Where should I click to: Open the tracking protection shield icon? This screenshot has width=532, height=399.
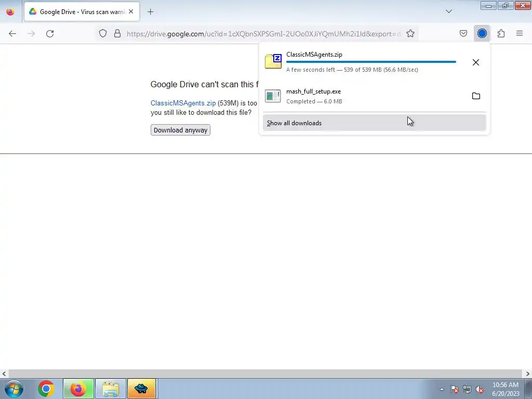point(103,33)
